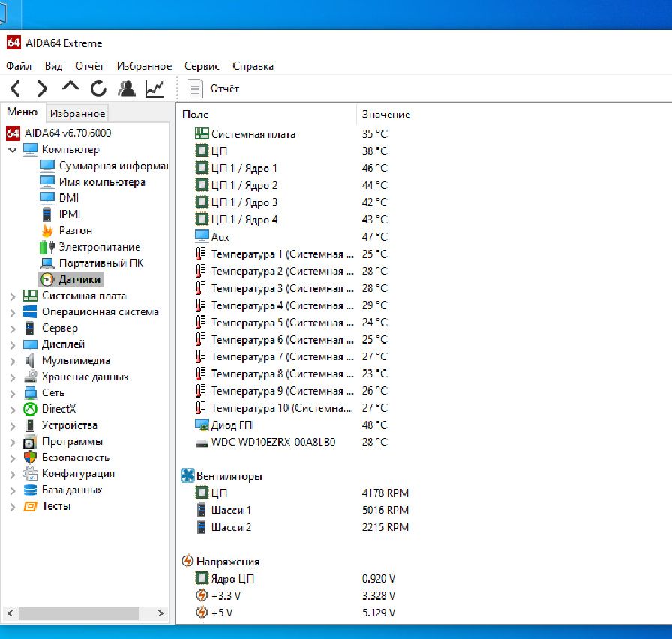This screenshot has height=639, width=672.
Task: Click the Back arrow in toolbar
Action: click(16, 88)
